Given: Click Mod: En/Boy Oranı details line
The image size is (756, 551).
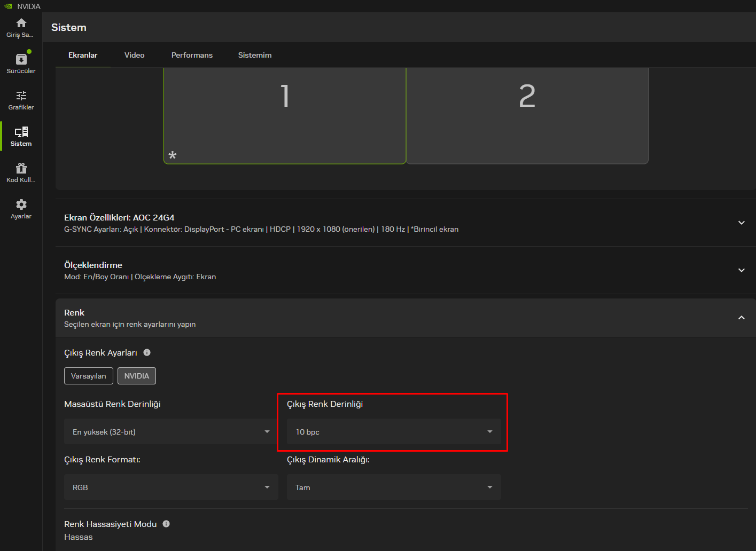Looking at the screenshot, I should point(140,277).
